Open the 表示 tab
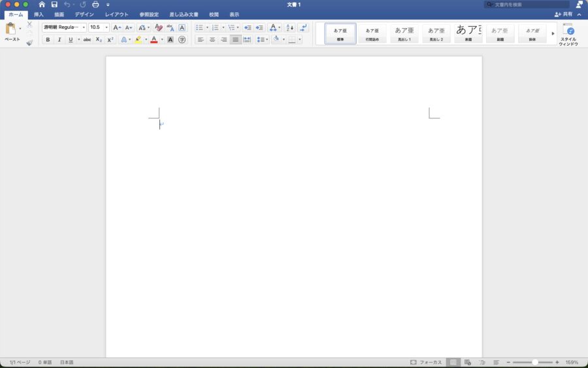This screenshot has height=368, width=588. (234, 14)
